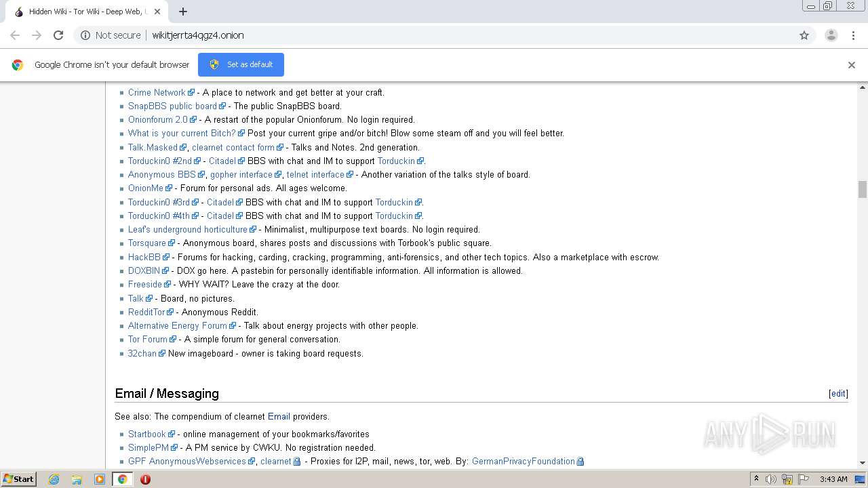Open the Windows Start menu
The width and height of the screenshot is (868, 488).
coord(18,479)
